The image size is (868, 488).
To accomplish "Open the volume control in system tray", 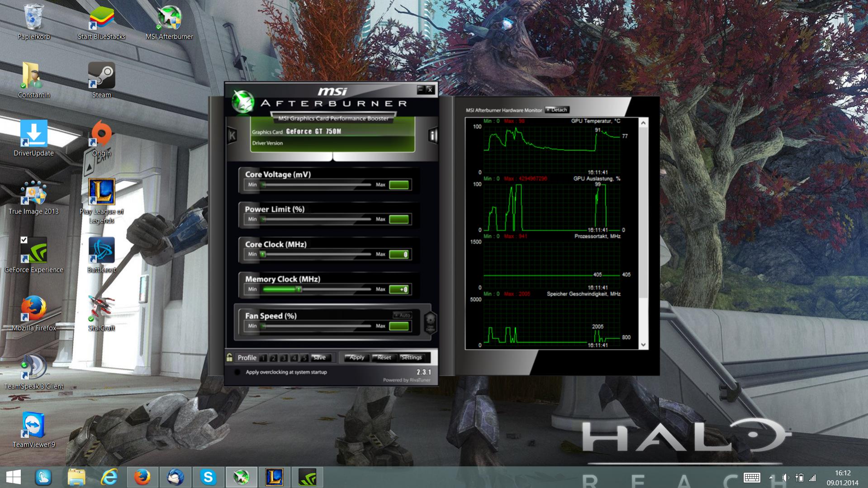I will tap(786, 478).
